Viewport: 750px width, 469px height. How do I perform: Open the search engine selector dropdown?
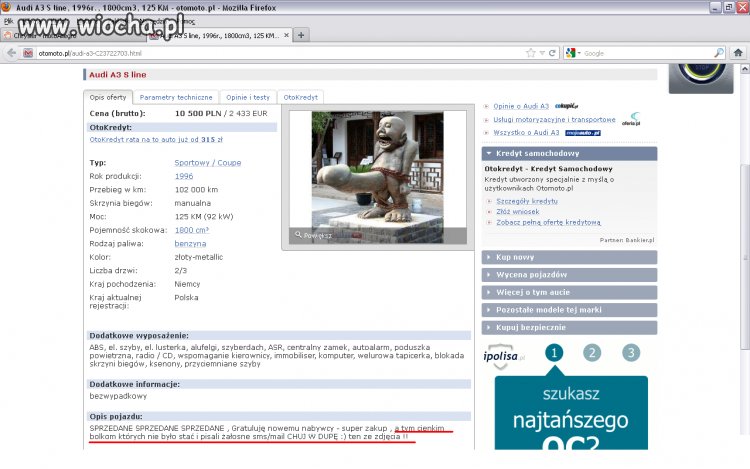tap(579, 53)
